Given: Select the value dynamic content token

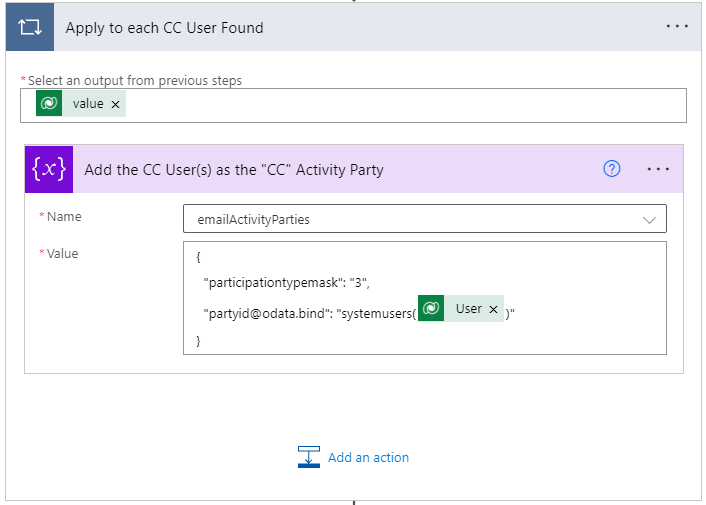Looking at the screenshot, I should [x=88, y=104].
